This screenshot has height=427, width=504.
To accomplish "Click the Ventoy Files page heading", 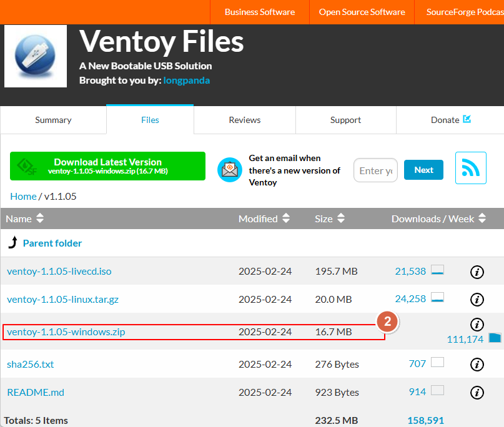I will pyautogui.click(x=161, y=42).
